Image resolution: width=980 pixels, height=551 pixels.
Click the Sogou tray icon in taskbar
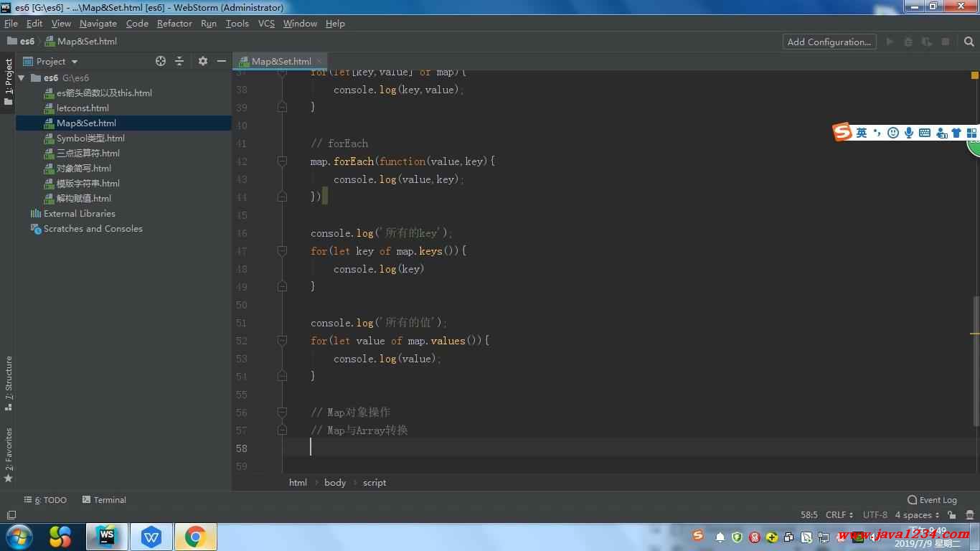[698, 535]
